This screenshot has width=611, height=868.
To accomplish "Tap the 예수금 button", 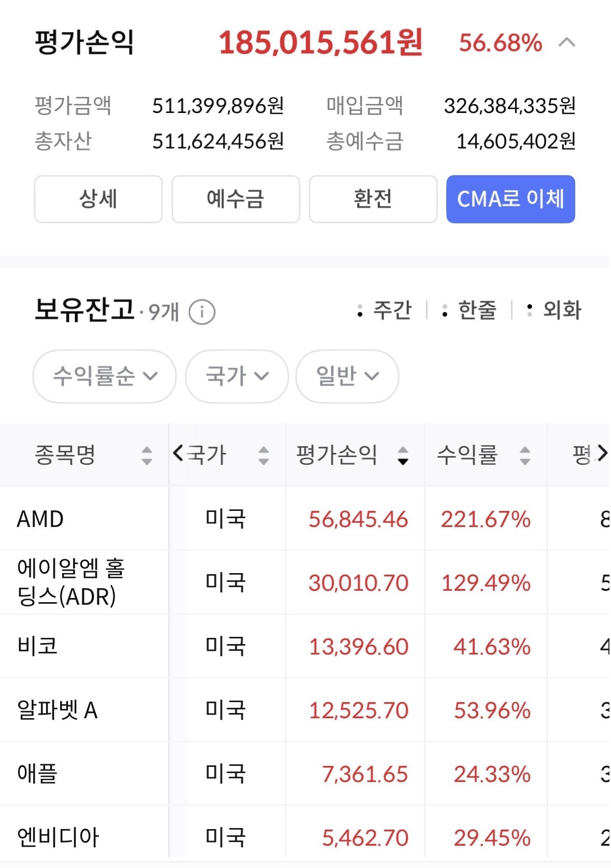I will pos(236,200).
